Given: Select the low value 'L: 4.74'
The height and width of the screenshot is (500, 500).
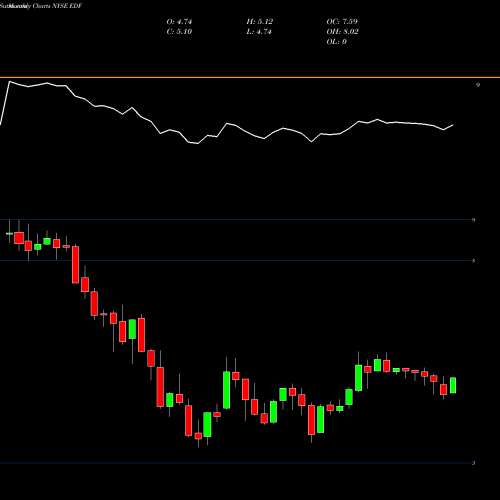Looking at the screenshot, I should point(259,32).
